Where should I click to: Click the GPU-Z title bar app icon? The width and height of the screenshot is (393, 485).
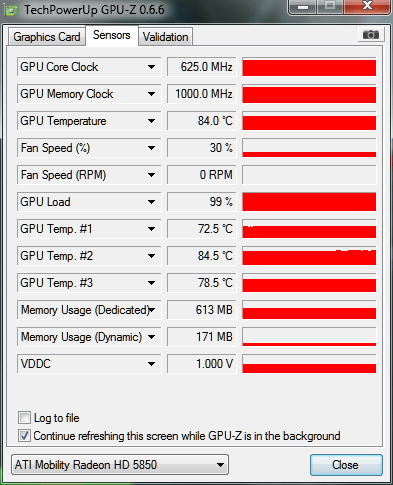12,10
